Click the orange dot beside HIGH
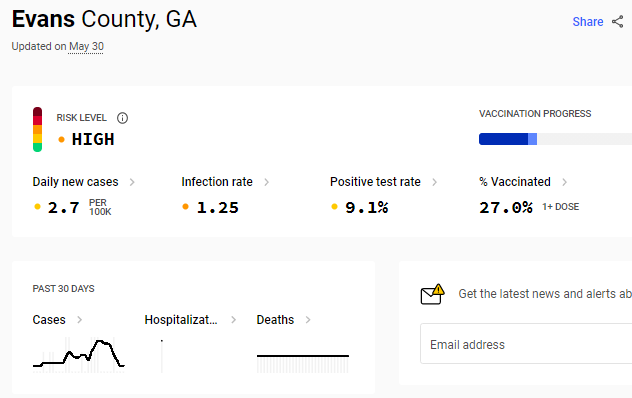 [x=61, y=140]
